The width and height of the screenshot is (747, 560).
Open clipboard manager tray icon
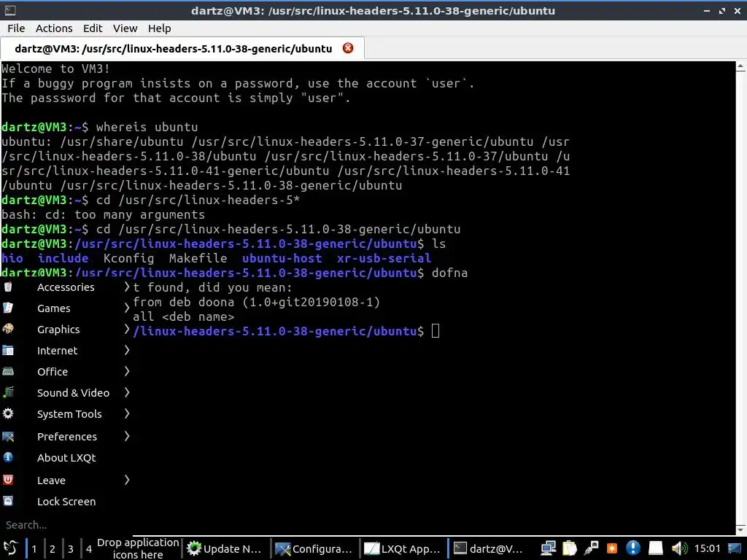pos(569,548)
